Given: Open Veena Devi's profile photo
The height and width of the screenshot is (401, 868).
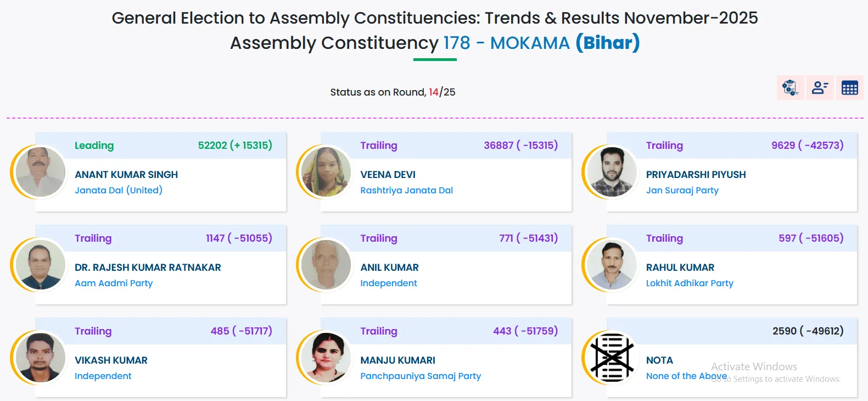Looking at the screenshot, I should [326, 172].
